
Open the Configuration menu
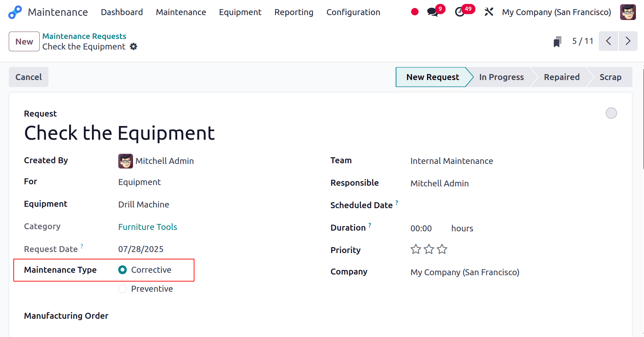click(x=353, y=12)
